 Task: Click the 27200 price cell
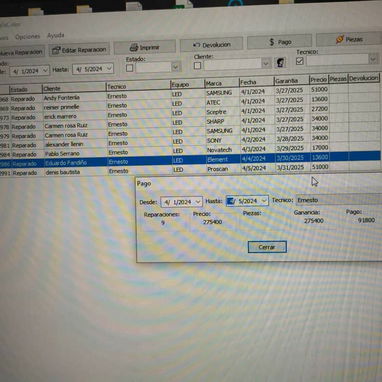coord(319,109)
